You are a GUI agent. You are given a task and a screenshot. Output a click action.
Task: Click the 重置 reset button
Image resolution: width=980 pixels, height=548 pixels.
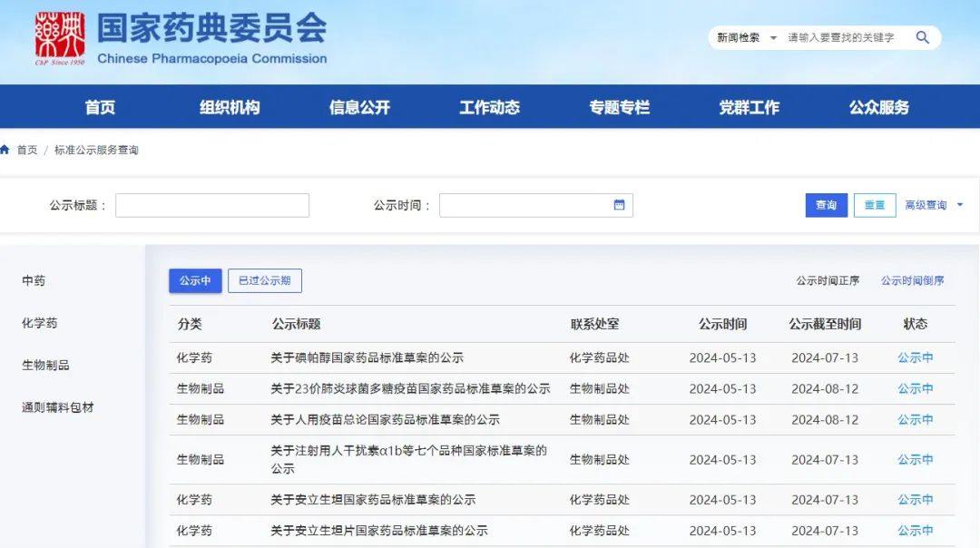click(x=874, y=205)
